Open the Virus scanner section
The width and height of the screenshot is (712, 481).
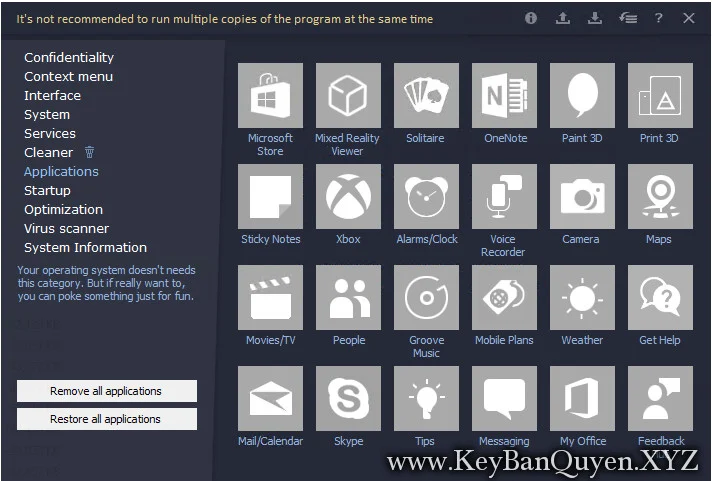pyautogui.click(x=66, y=228)
